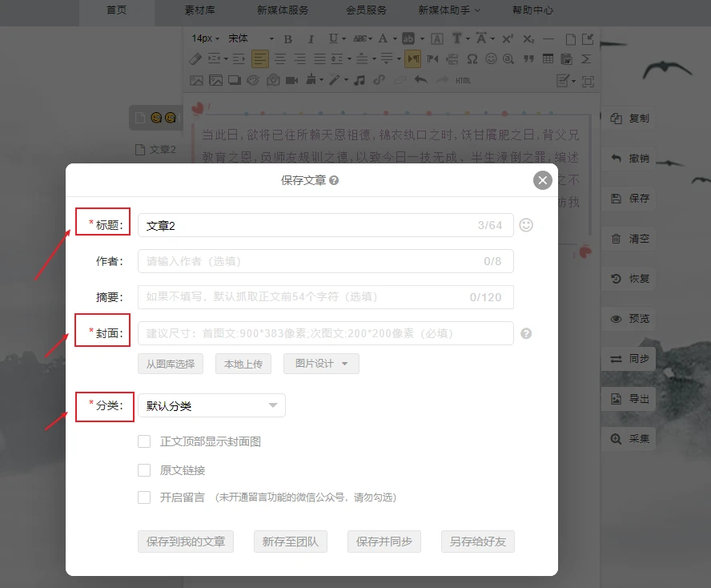Viewport: 711px width, 588px height.
Task: Switch to HTML source mode
Action: click(464, 80)
